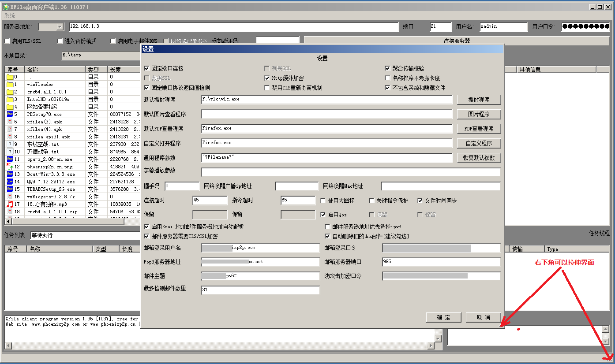
Task: Toggle the 固定端口连接 checkbox
Action: (147, 69)
